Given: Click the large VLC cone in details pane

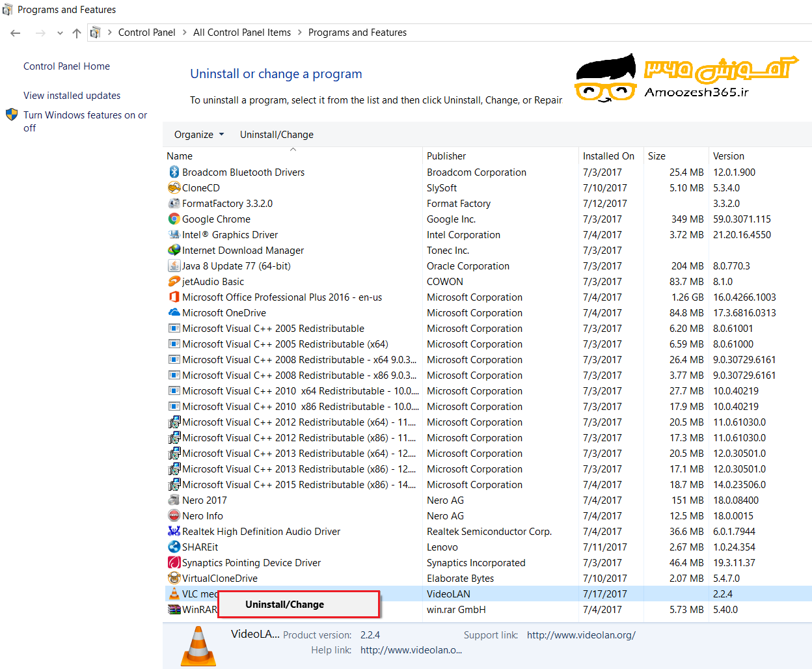Looking at the screenshot, I should click(198, 646).
